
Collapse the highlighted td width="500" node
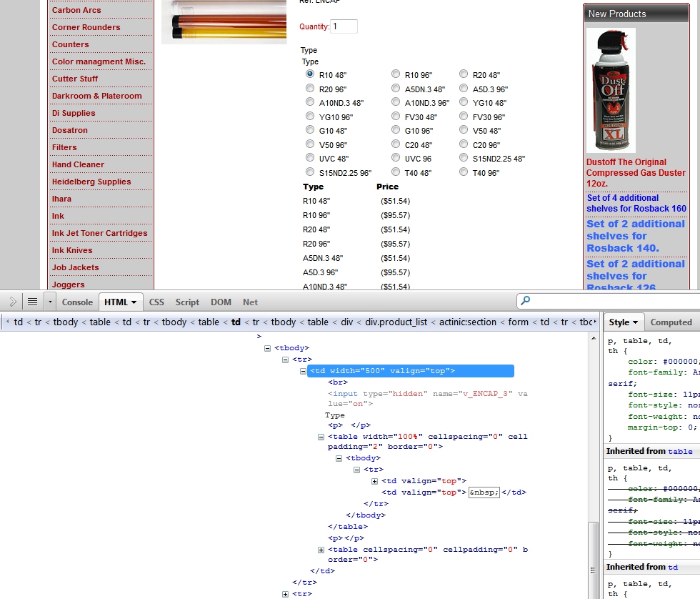pos(304,371)
